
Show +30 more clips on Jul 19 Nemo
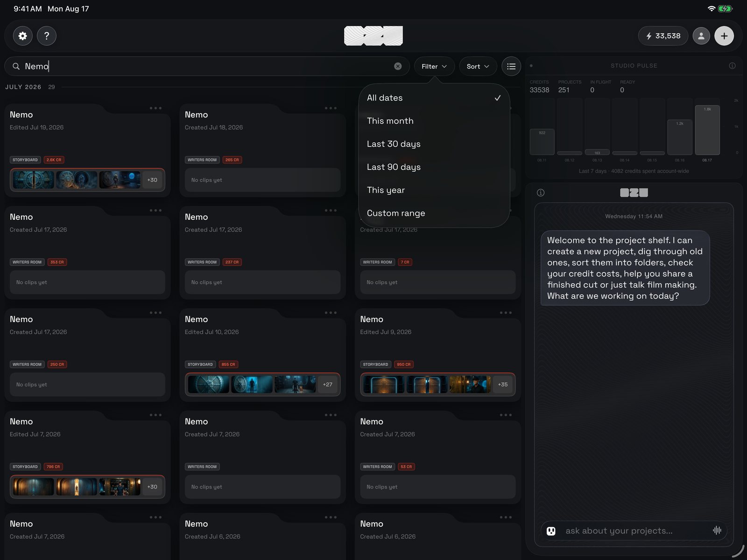[x=152, y=180]
